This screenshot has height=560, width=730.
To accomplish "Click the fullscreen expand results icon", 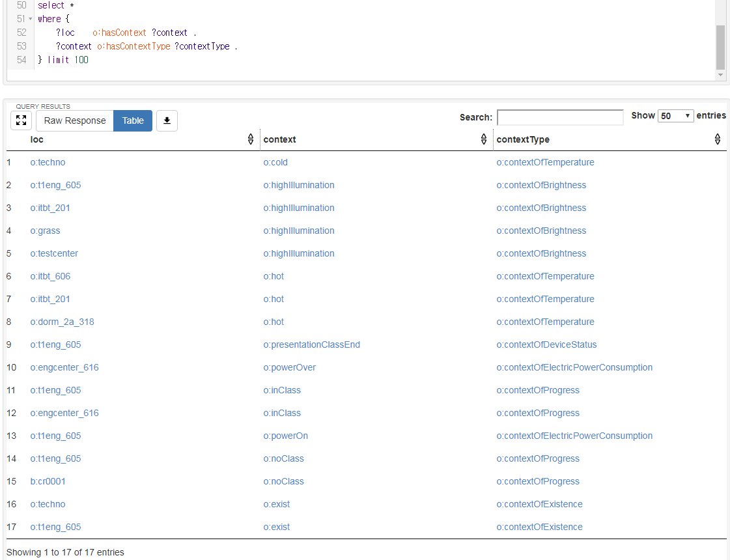I will pos(21,120).
